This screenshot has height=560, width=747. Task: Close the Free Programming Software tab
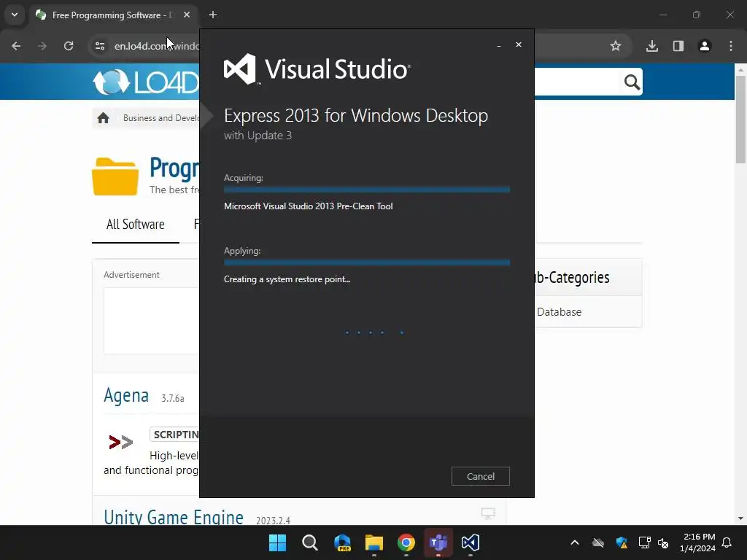pyautogui.click(x=187, y=15)
